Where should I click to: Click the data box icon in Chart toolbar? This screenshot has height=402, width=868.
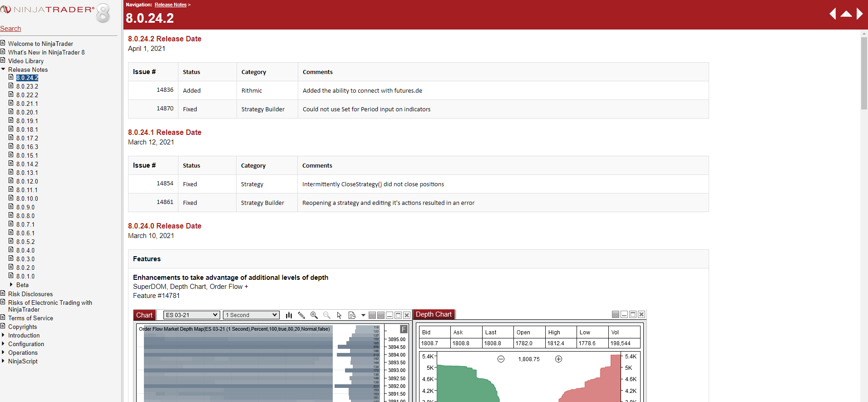[352, 315]
